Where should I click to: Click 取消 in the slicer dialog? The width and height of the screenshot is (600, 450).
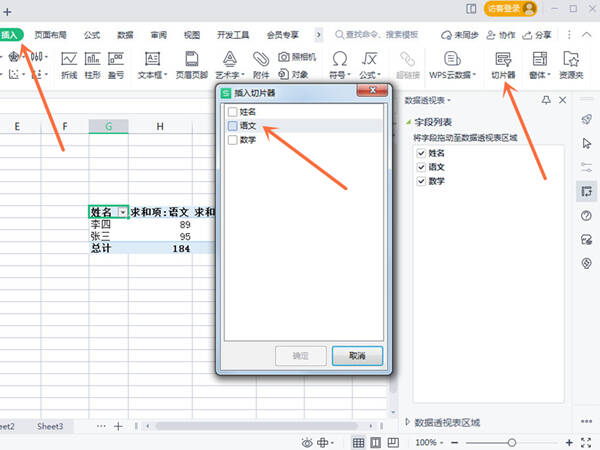pyautogui.click(x=357, y=356)
